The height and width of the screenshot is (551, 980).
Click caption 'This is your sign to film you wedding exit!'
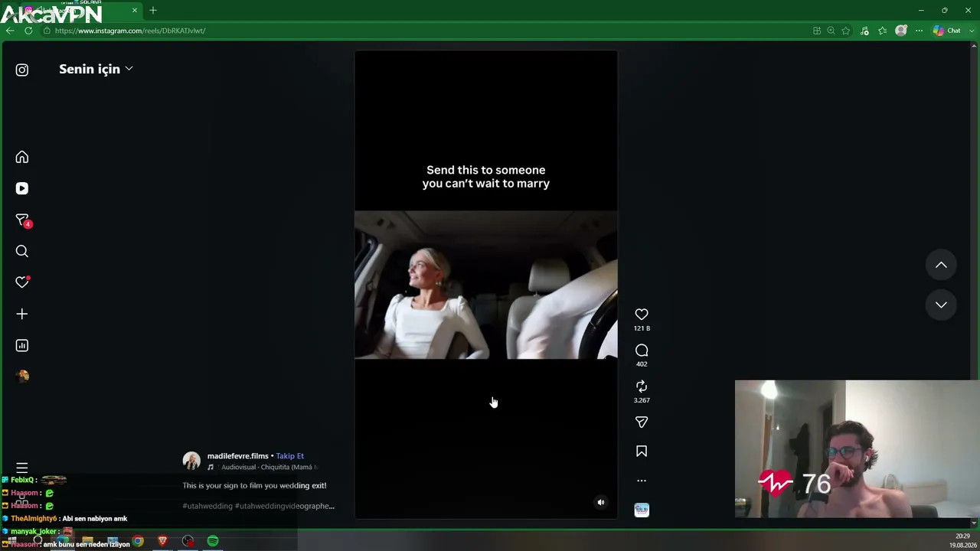254,485
